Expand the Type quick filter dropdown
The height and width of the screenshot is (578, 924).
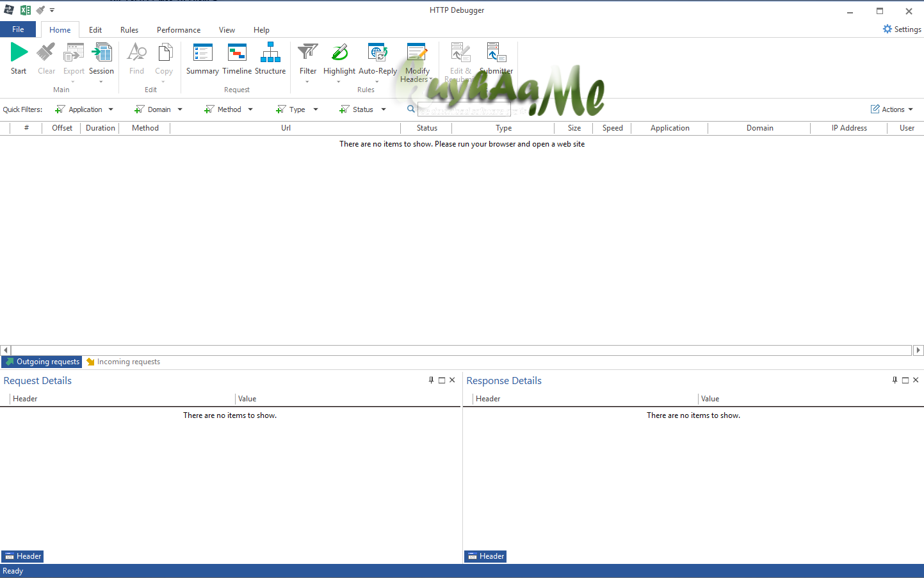316,109
